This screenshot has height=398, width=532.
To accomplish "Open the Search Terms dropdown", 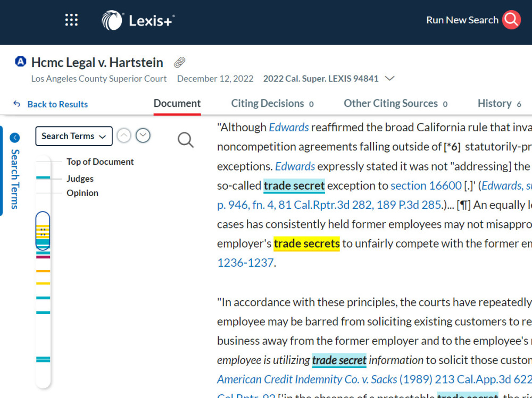I will pyautogui.click(x=73, y=136).
